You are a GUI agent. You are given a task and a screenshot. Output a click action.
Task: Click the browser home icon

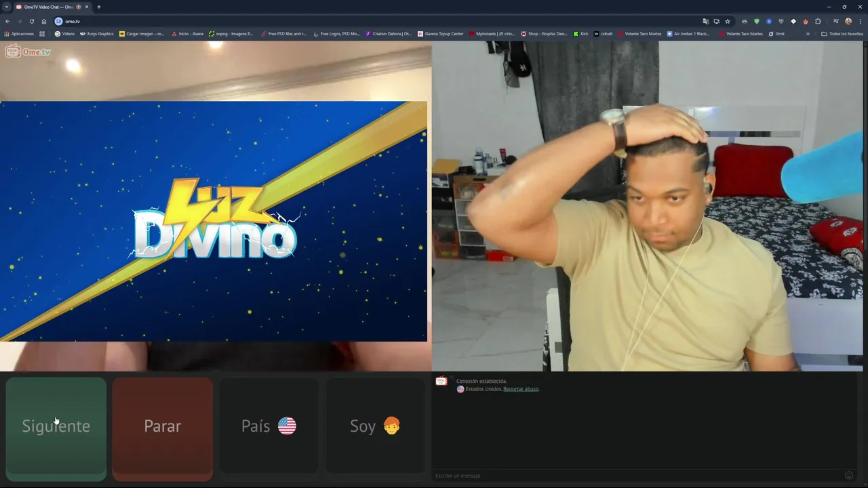(44, 22)
